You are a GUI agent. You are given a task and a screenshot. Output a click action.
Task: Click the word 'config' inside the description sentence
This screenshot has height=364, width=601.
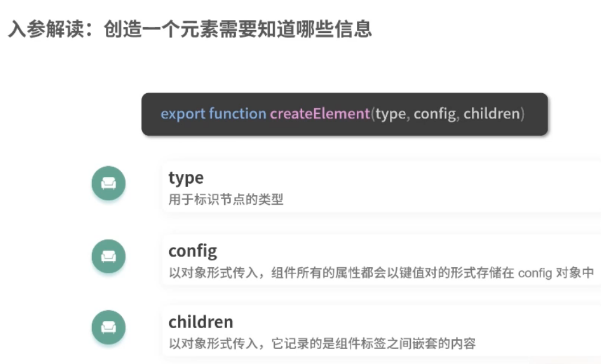tap(535, 273)
